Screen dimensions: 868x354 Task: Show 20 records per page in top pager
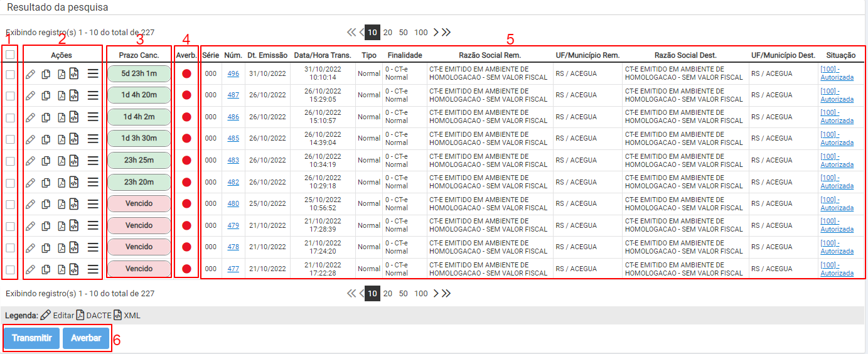pos(388,32)
